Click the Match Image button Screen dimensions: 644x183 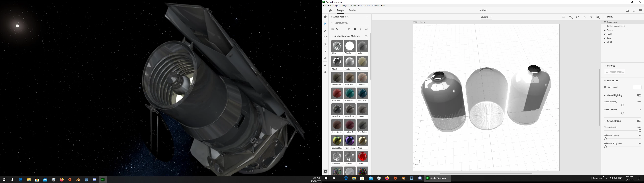(x=614, y=72)
